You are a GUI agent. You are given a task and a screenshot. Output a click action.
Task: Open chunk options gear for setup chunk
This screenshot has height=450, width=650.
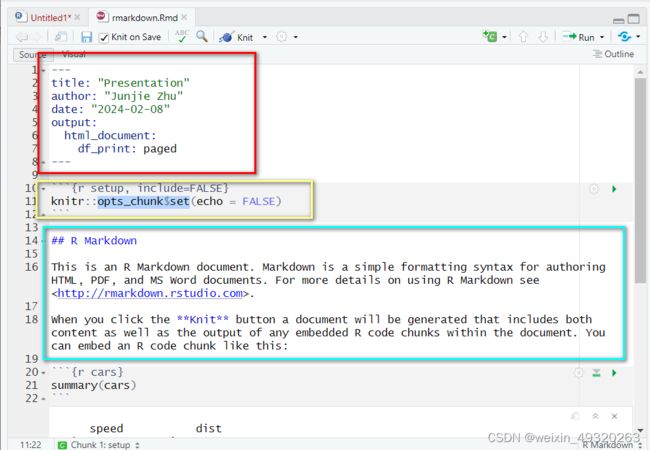pyautogui.click(x=594, y=189)
